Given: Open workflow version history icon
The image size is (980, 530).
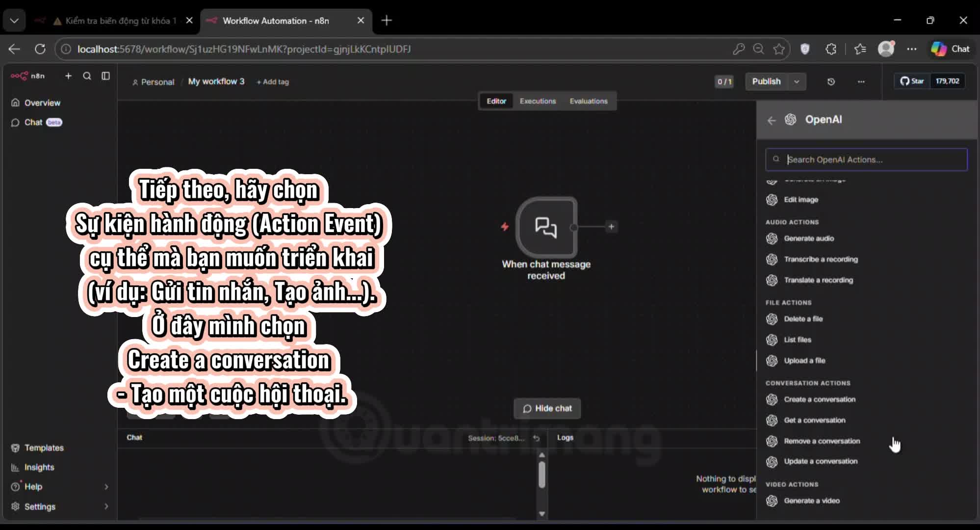Looking at the screenshot, I should coord(831,81).
